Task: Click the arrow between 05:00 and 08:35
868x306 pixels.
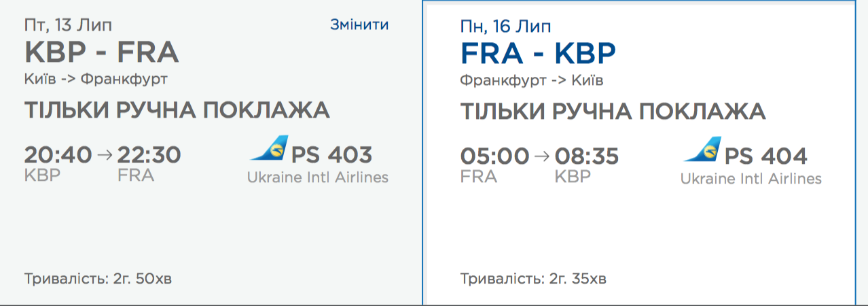Action: click(x=541, y=156)
